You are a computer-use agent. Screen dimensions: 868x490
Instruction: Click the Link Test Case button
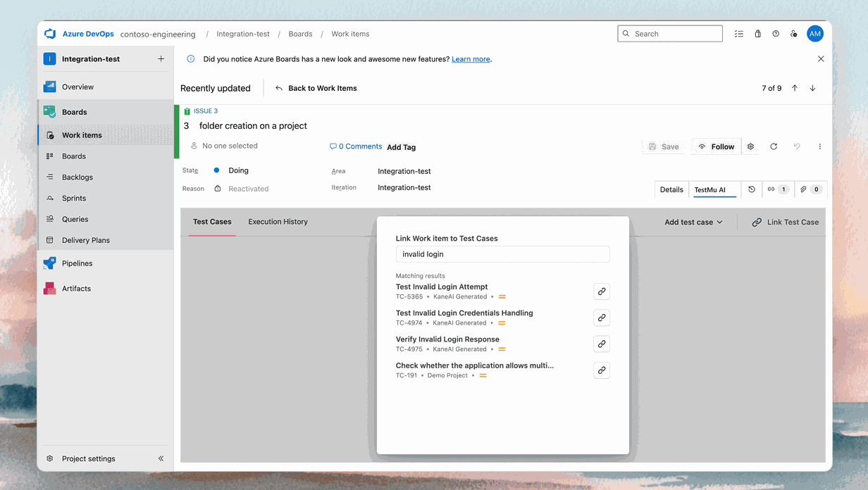[x=785, y=222]
